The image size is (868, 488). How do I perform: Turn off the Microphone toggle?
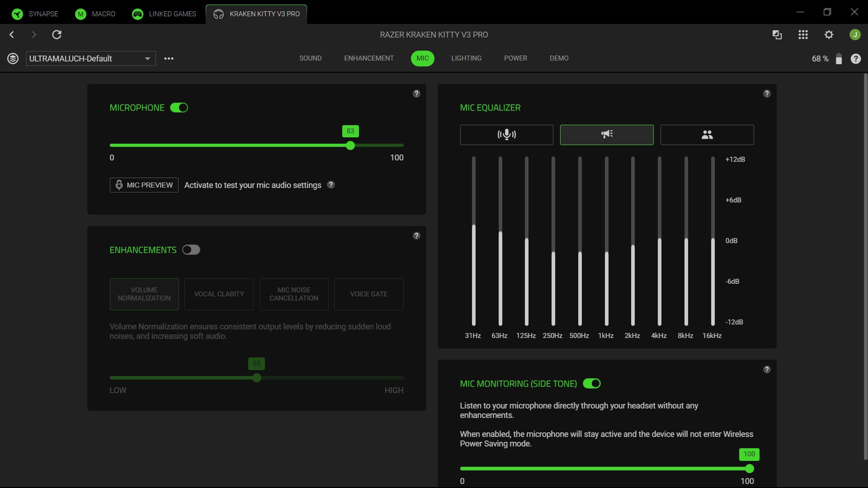[x=179, y=108]
